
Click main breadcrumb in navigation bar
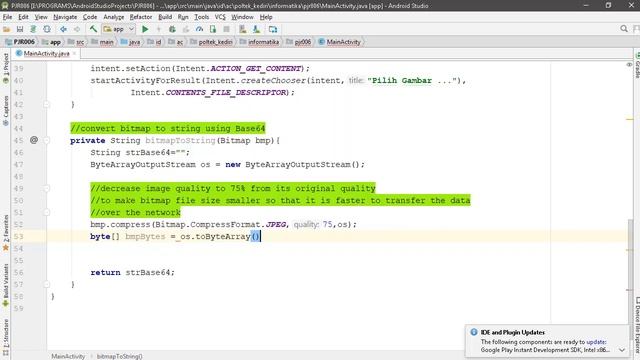point(102,42)
